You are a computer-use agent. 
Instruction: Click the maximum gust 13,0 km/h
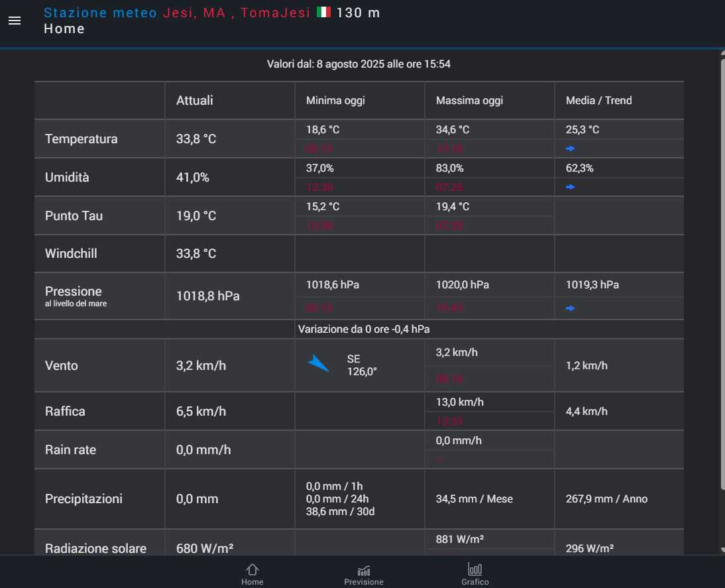(460, 402)
